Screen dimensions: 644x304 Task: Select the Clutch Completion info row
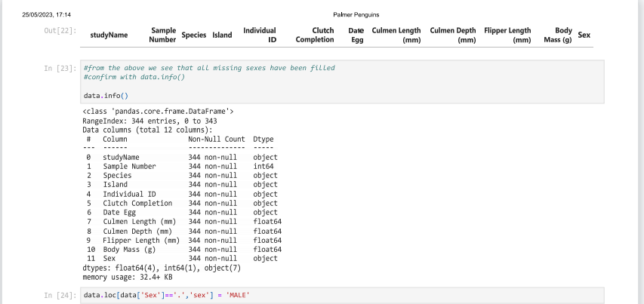coord(182,204)
